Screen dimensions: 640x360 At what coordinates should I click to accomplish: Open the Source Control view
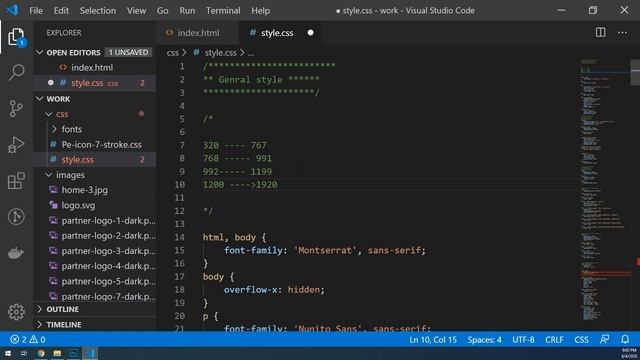[x=16, y=109]
